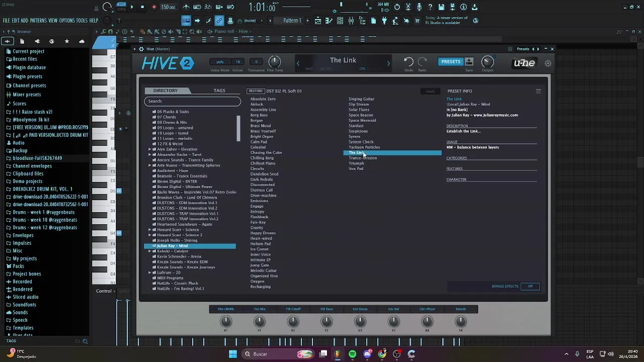Viewport: 644px width, 362px height.
Task: Click the FL Studio taskbar icon
Action: 338,354
